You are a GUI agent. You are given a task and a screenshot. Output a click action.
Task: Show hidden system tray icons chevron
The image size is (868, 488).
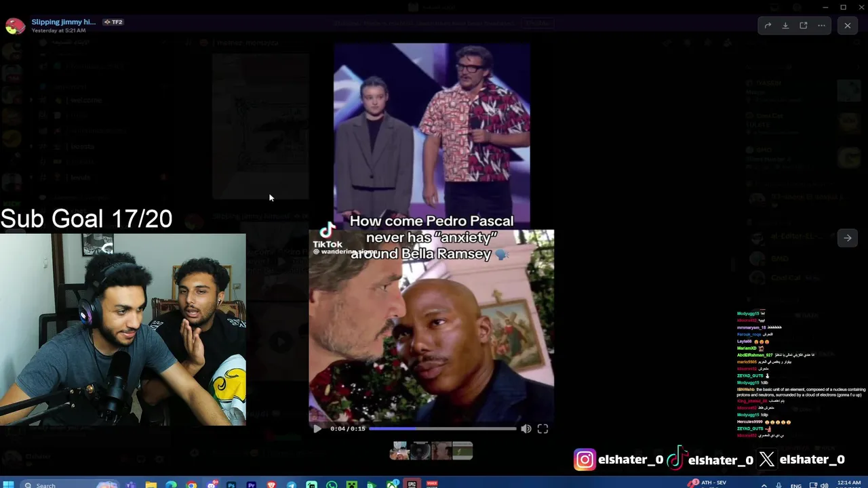[764, 485]
